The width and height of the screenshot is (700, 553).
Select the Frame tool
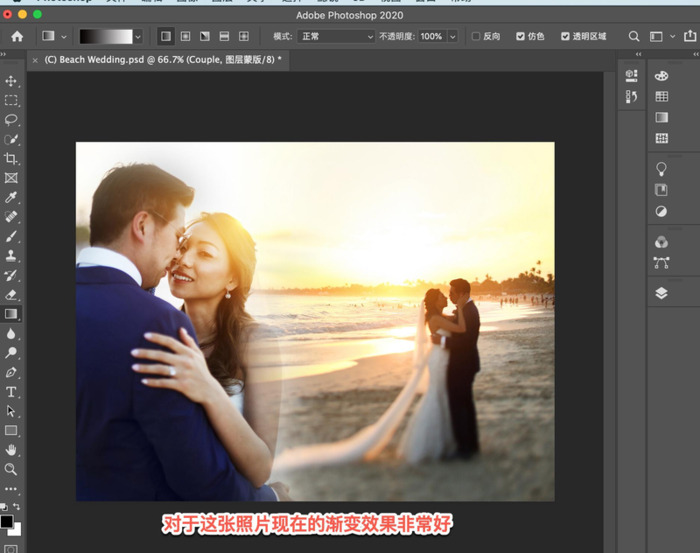(11, 178)
